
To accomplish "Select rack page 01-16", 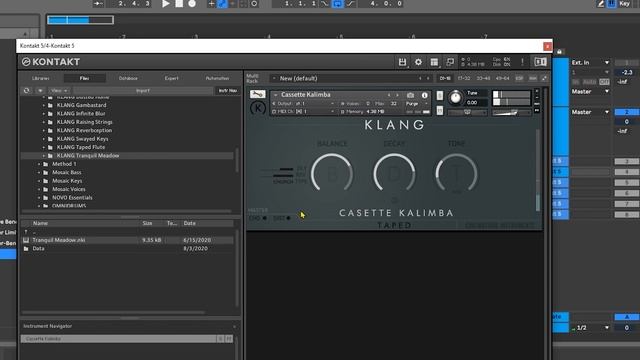I will point(445,78).
